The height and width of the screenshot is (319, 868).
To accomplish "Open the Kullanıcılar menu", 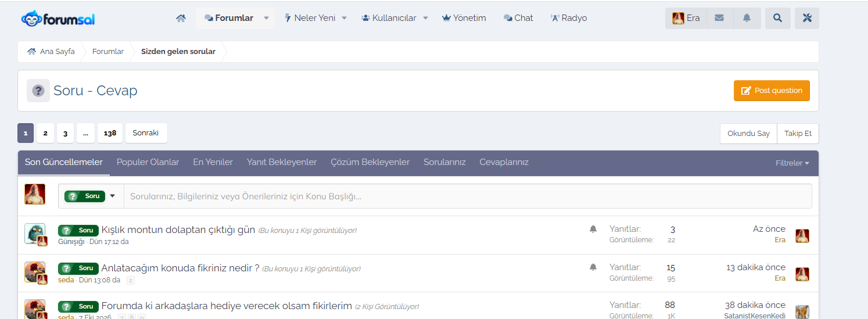I will point(389,18).
